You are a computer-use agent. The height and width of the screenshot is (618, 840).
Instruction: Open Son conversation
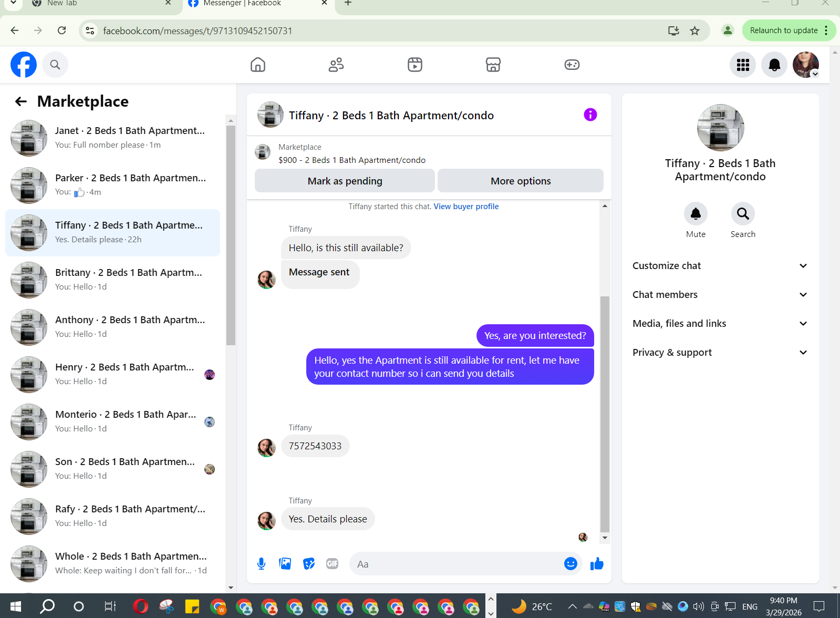[x=112, y=469]
